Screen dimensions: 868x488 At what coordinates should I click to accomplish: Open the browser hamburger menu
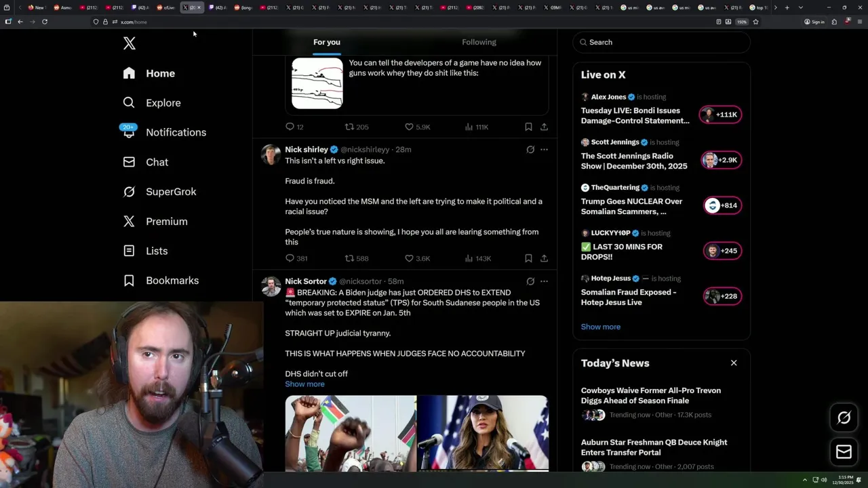[x=860, y=22]
